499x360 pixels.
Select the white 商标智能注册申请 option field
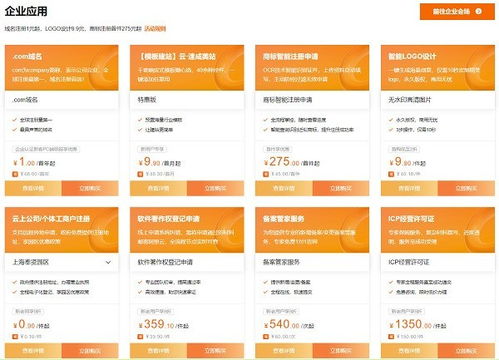(x=312, y=100)
